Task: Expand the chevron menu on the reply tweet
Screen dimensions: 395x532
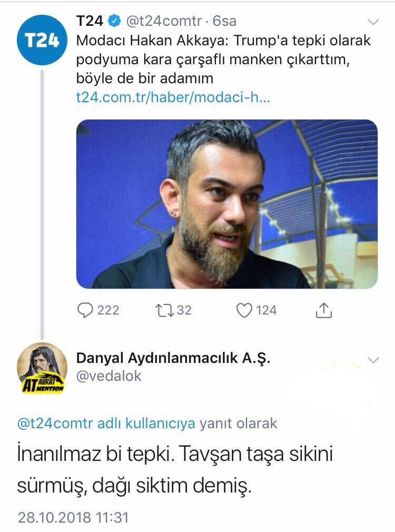Action: (x=373, y=360)
